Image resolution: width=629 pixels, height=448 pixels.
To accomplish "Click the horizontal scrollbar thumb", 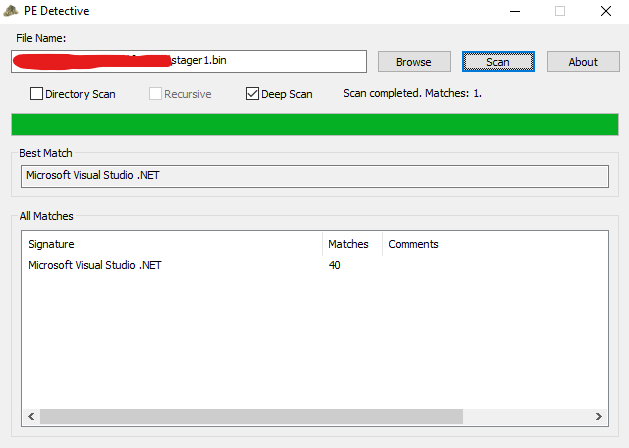I will pos(251,416).
